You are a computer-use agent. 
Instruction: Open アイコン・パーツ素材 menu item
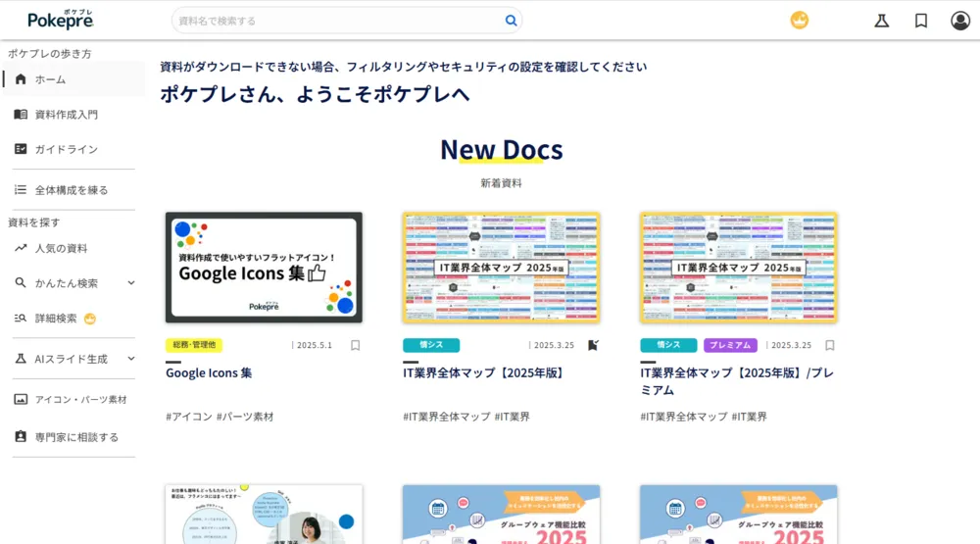pyautogui.click(x=73, y=399)
